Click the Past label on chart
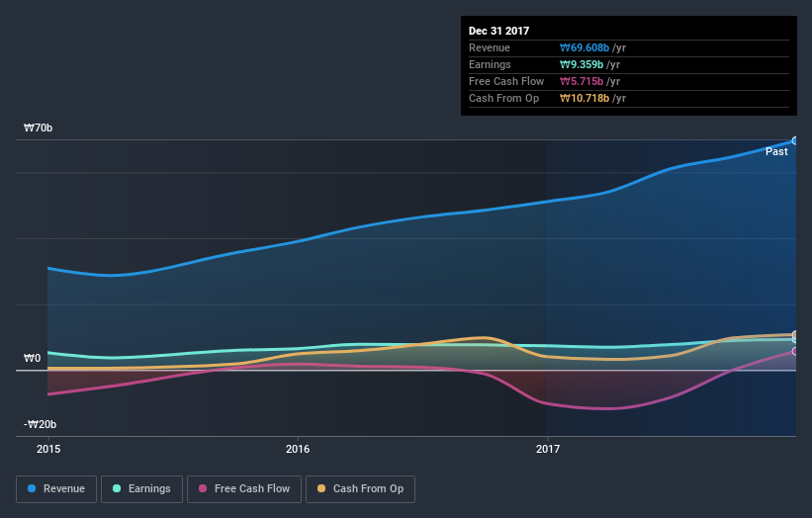 776,151
